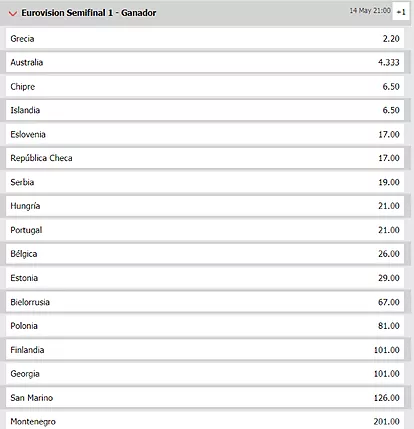Choose Estonia at 29.00
Image resolution: width=414 pixels, height=429 pixels.
[x=205, y=278]
